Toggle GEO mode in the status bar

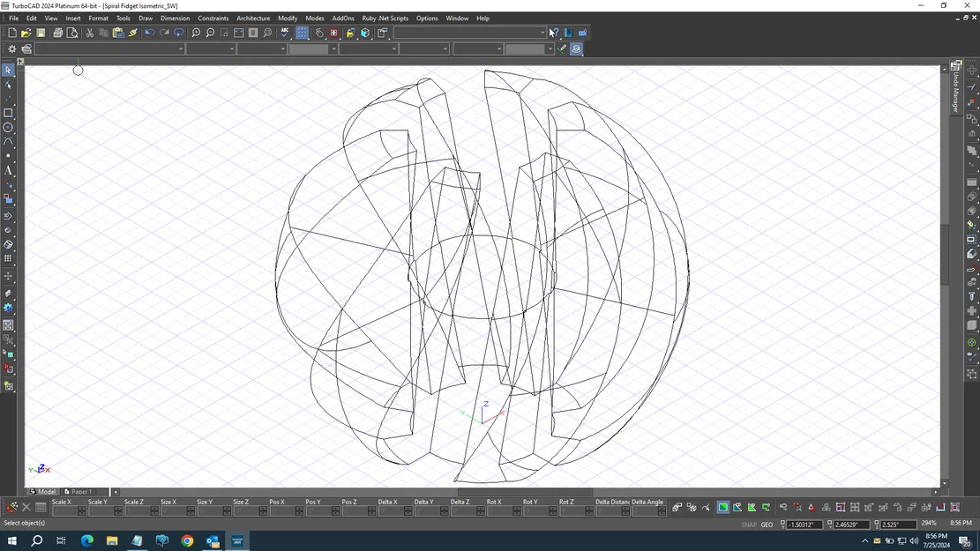pos(767,524)
